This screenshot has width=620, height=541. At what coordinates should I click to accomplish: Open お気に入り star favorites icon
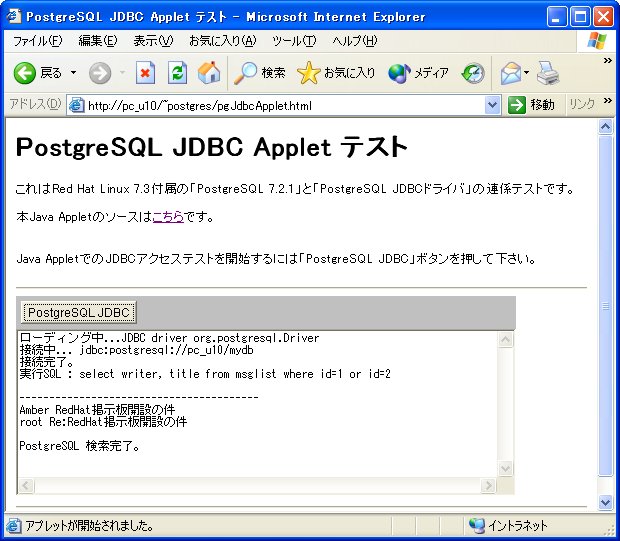coord(308,73)
